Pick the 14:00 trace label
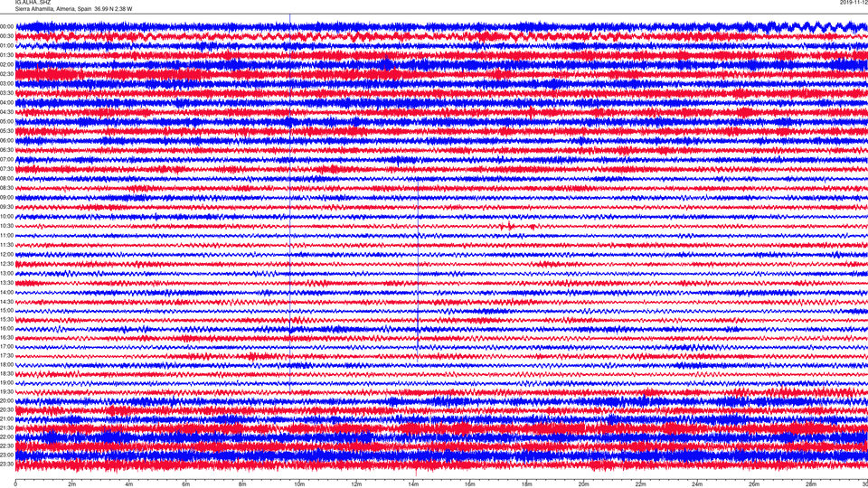 [7, 292]
